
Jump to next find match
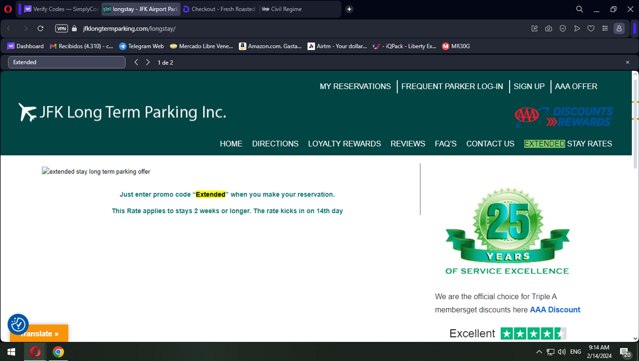(148, 62)
